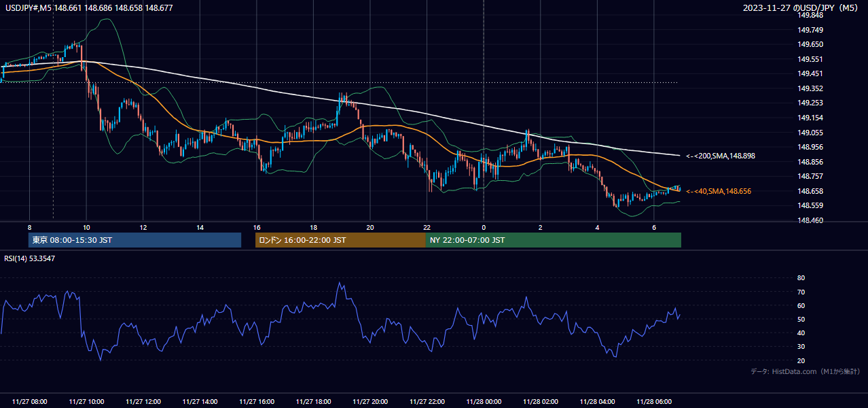Viewport: 868px width, 408px height.
Task: Click the 11/27 08:00 date label
Action: click(x=30, y=402)
